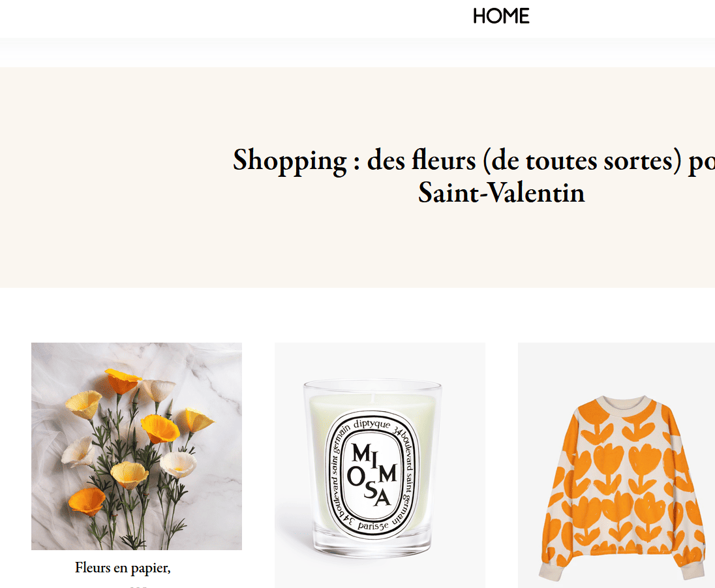Click the lowest orange poppy in the bouquet

coord(87,501)
